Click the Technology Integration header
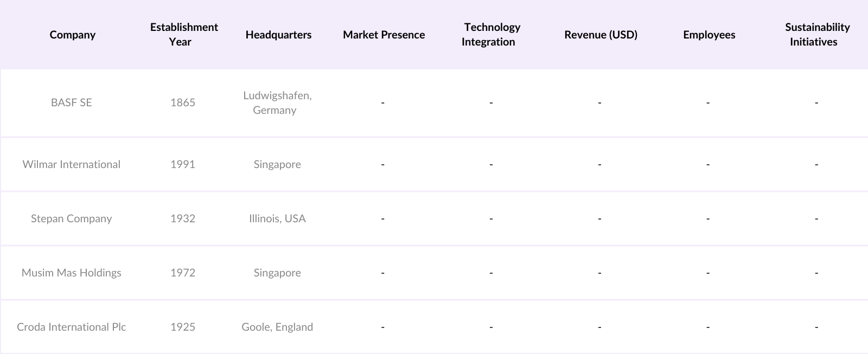 click(491, 35)
